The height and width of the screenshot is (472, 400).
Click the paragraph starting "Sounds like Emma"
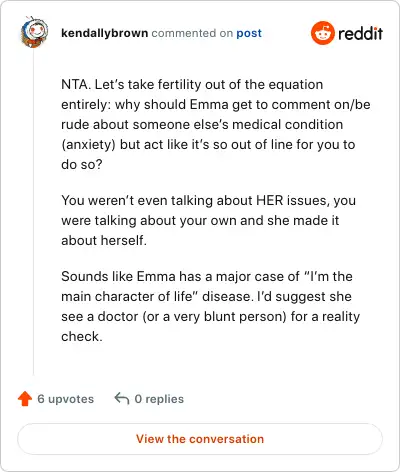[210, 306]
